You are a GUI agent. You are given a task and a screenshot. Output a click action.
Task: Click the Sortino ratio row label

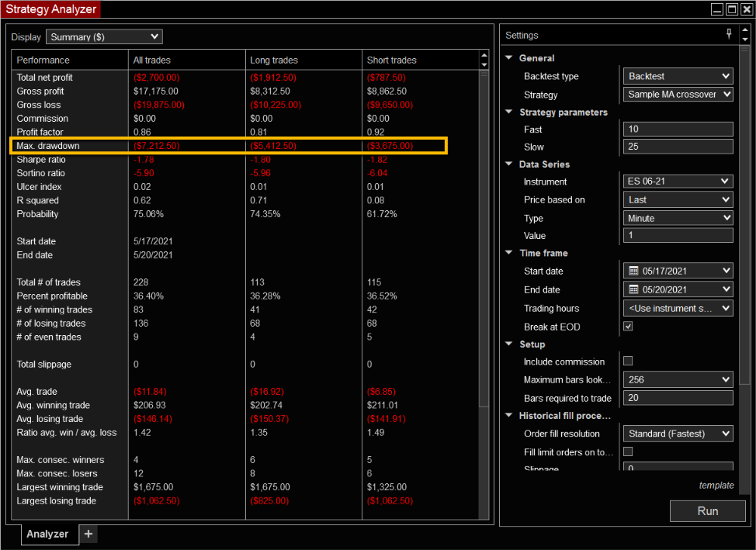(x=40, y=173)
